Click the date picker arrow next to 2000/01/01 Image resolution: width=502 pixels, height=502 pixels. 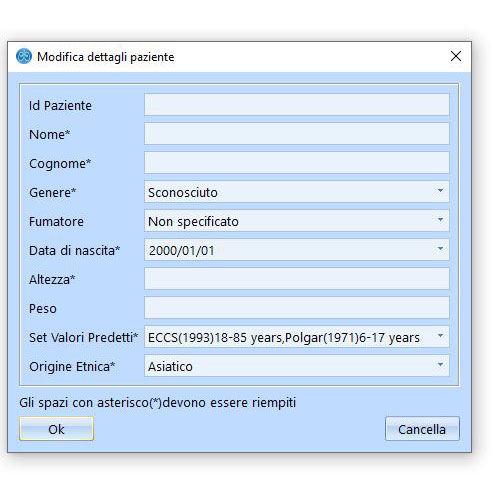(x=440, y=249)
